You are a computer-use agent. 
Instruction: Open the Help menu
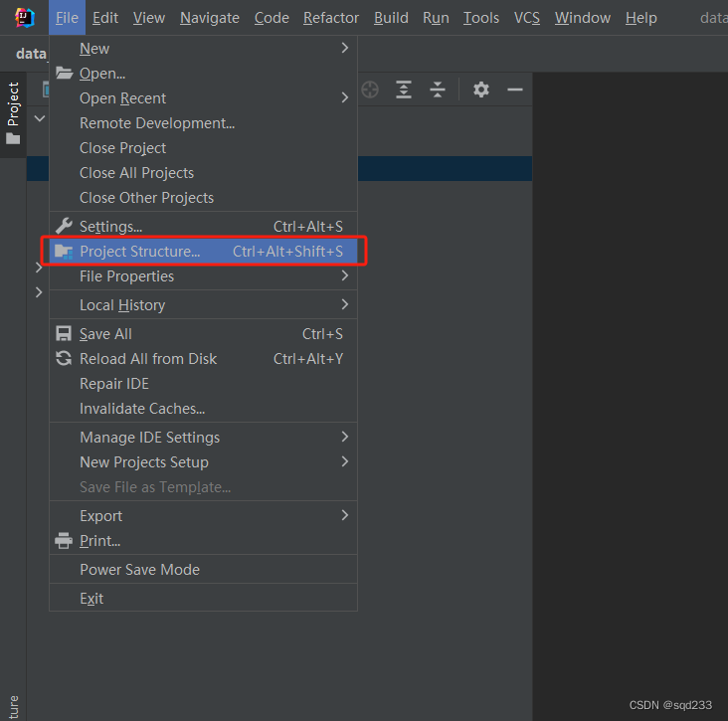pos(640,18)
